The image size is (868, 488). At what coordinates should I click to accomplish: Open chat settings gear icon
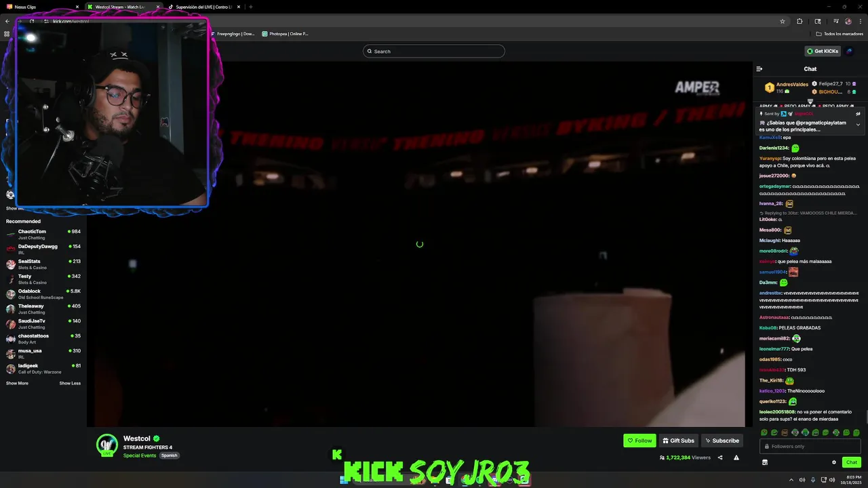(834, 462)
